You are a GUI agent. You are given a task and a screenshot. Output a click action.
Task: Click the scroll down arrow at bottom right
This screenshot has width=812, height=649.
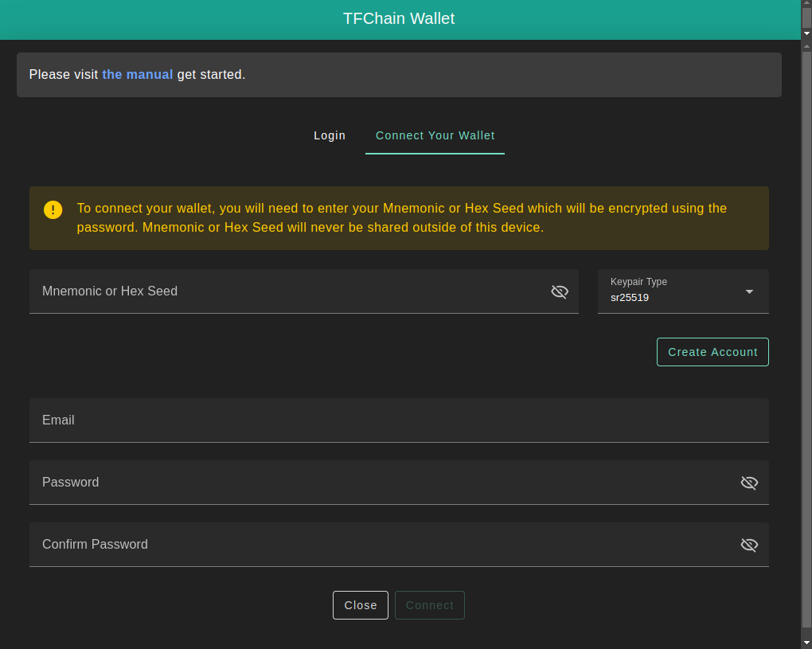(806, 642)
